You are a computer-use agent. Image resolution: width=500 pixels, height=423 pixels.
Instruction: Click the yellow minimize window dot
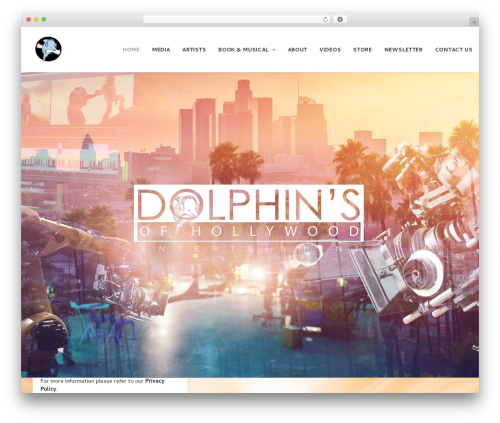coord(36,20)
